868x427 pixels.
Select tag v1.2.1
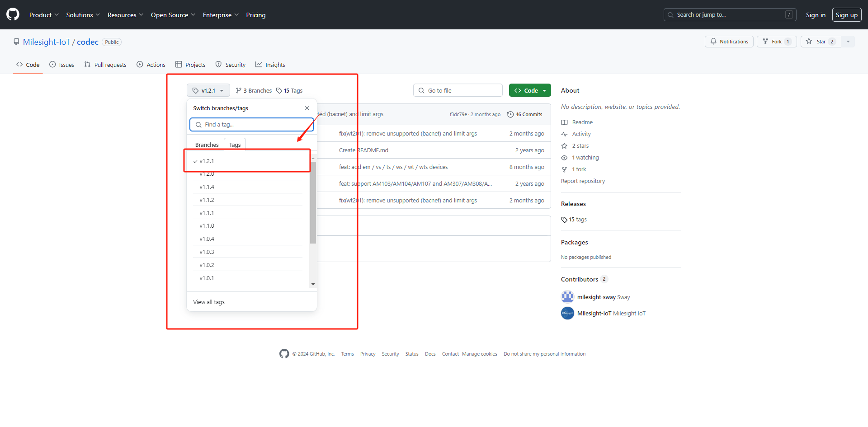[248, 161]
